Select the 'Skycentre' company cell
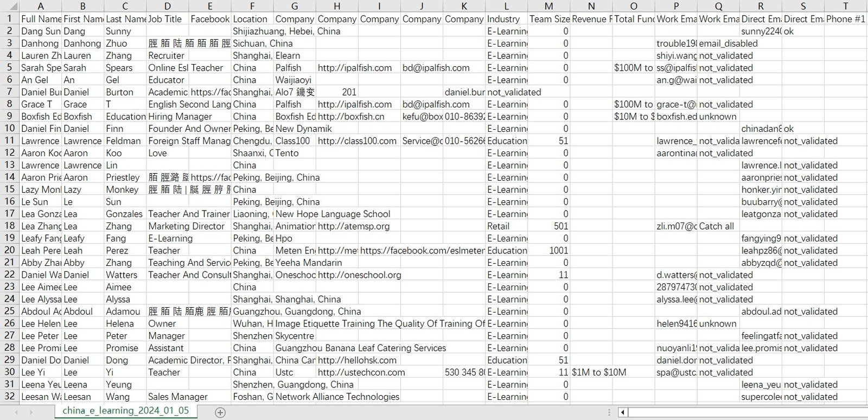868x420 pixels. [x=295, y=335]
